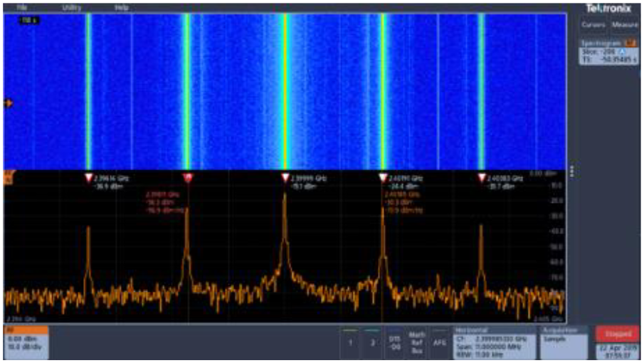Select the peak marker at 2.40191 GHz

click(382, 177)
